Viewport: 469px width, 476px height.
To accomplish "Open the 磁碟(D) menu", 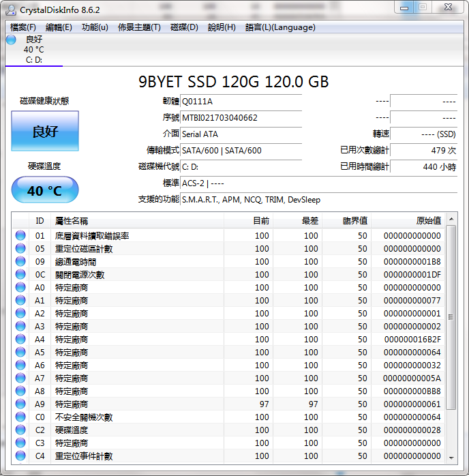I will pyautogui.click(x=184, y=27).
